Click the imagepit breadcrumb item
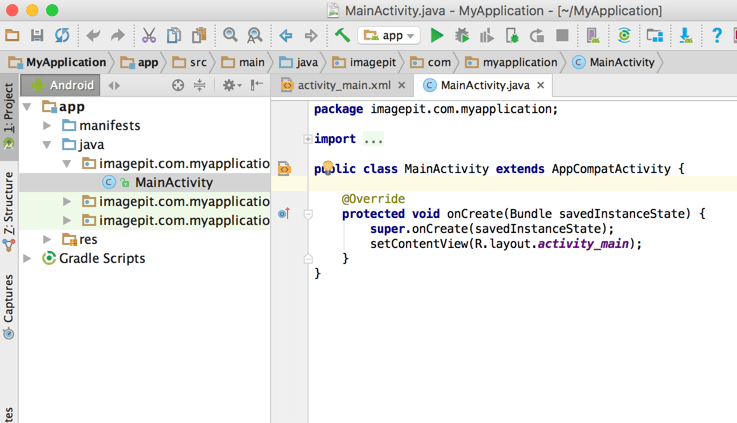Viewport: 737px width, 423px height. coord(364,62)
